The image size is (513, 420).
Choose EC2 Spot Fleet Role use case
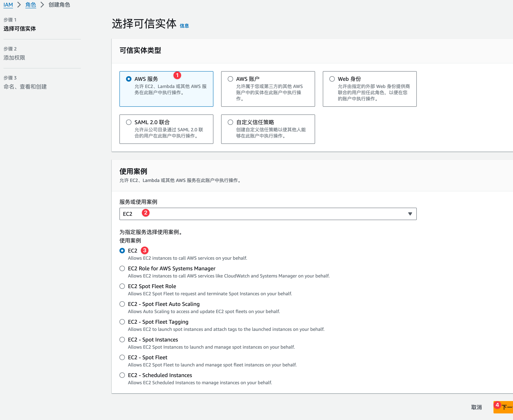pos(122,286)
